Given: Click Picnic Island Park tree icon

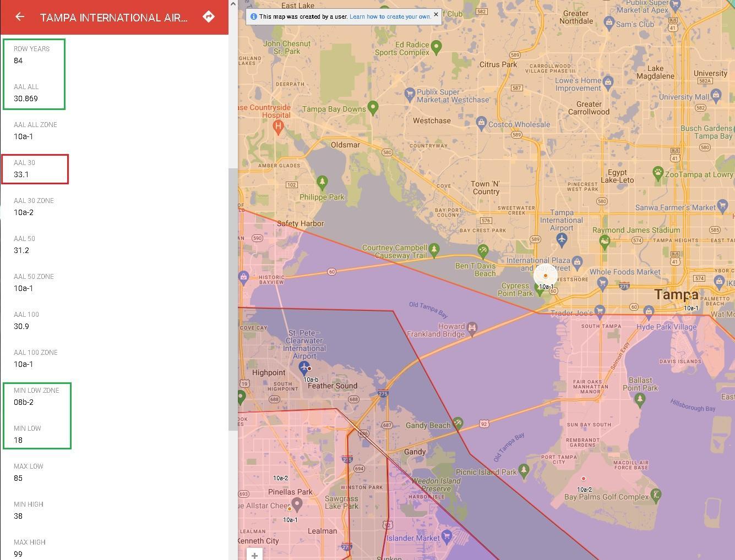Looking at the screenshot, I should click(524, 470).
